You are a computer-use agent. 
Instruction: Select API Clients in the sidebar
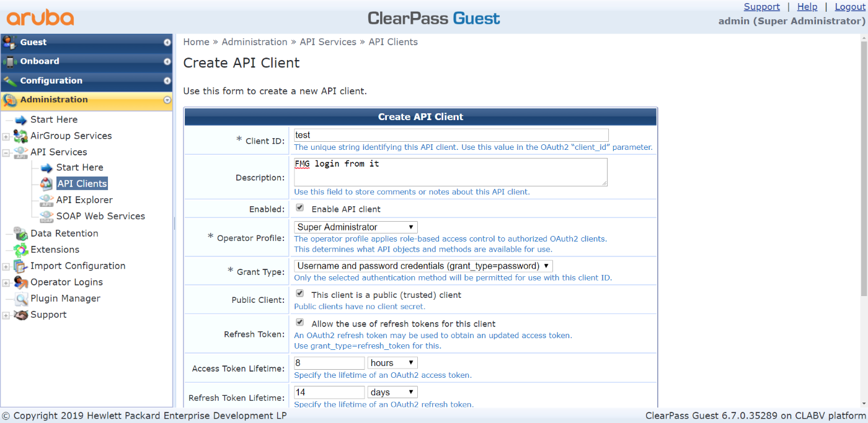pos(82,184)
